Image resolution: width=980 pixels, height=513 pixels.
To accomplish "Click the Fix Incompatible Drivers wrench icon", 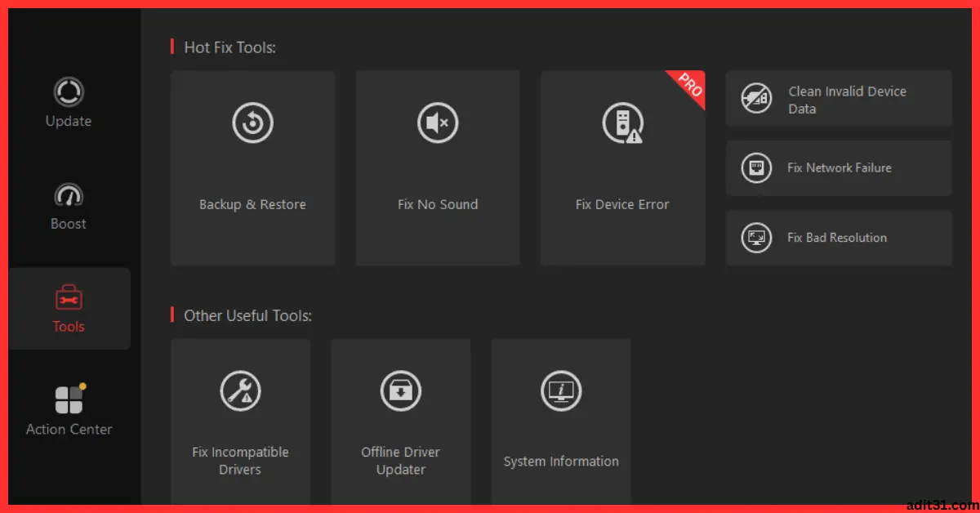I will pos(240,390).
